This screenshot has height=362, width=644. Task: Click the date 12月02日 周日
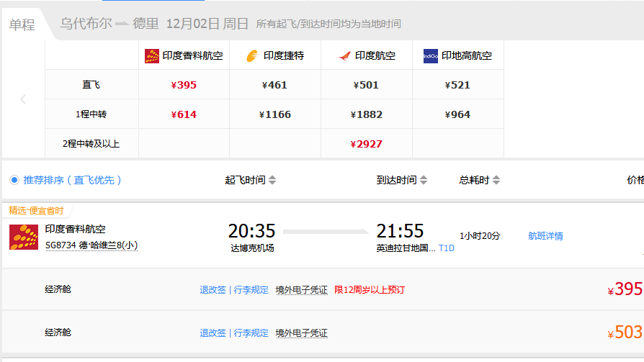(x=207, y=24)
